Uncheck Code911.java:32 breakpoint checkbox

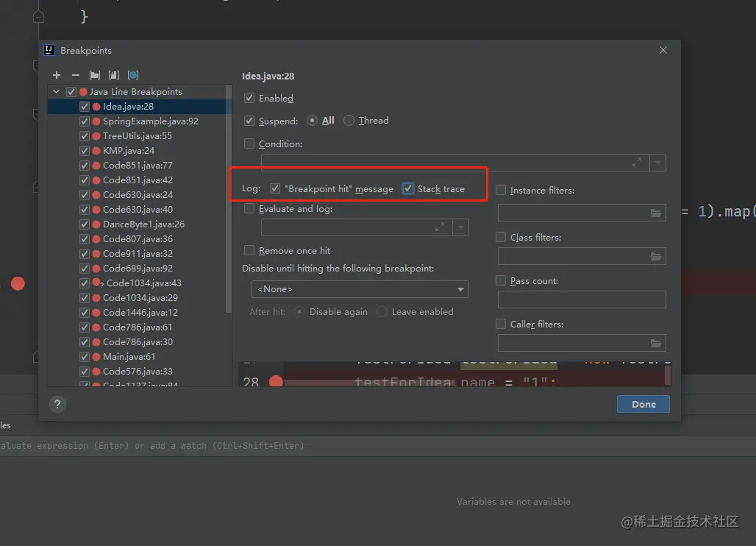click(x=85, y=254)
